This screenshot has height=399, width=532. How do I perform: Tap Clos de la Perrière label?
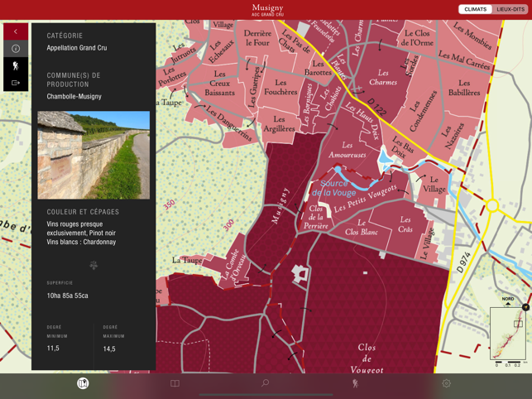point(315,218)
